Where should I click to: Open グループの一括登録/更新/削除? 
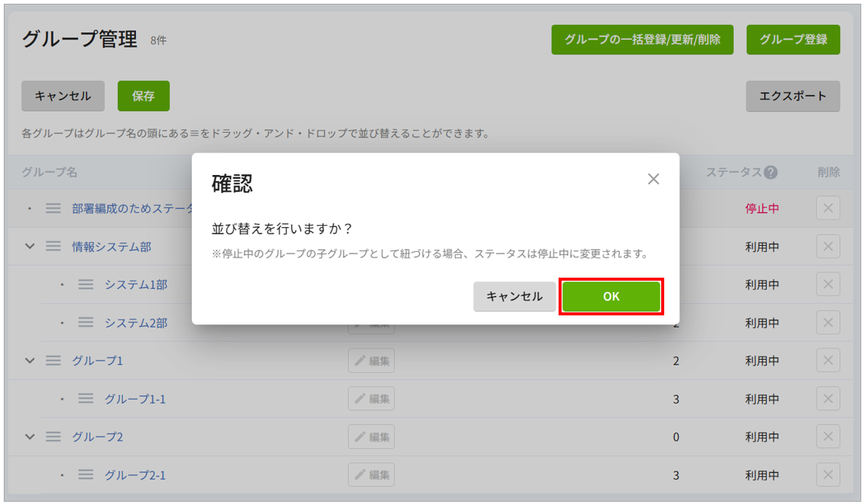point(642,40)
